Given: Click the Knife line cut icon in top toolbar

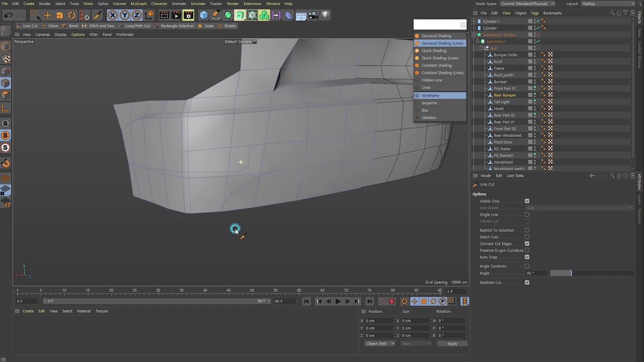Looking at the screenshot, I should pyautogui.click(x=98, y=15).
